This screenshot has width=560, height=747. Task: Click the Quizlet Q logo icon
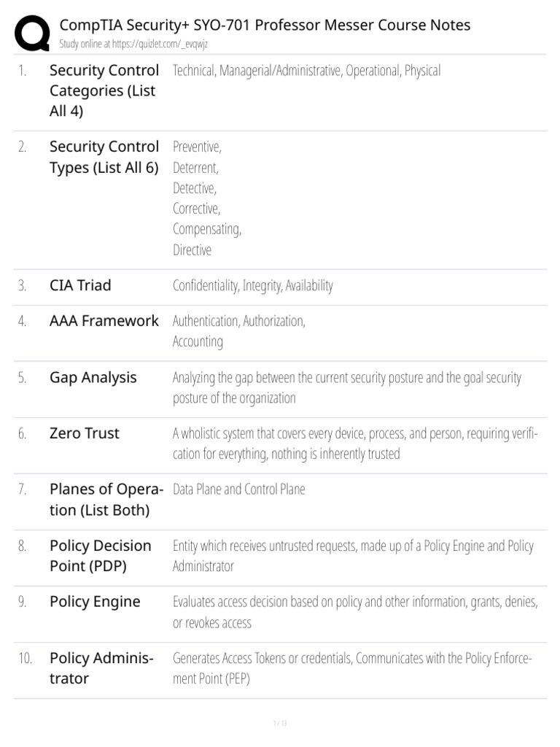point(32,32)
